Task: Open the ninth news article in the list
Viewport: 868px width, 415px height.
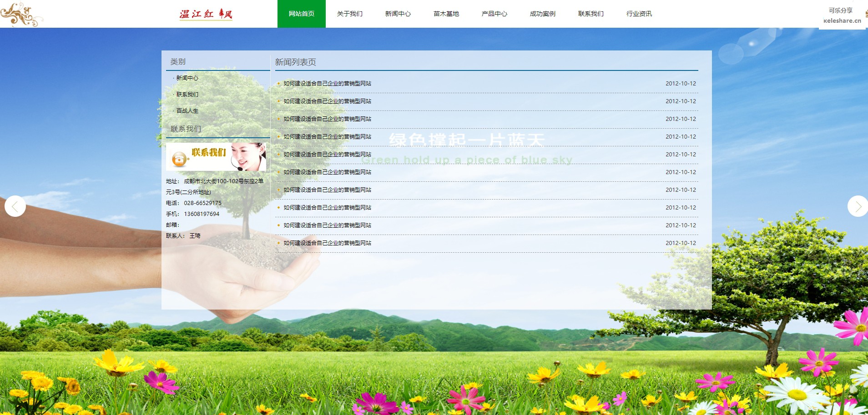Action: pyautogui.click(x=327, y=225)
